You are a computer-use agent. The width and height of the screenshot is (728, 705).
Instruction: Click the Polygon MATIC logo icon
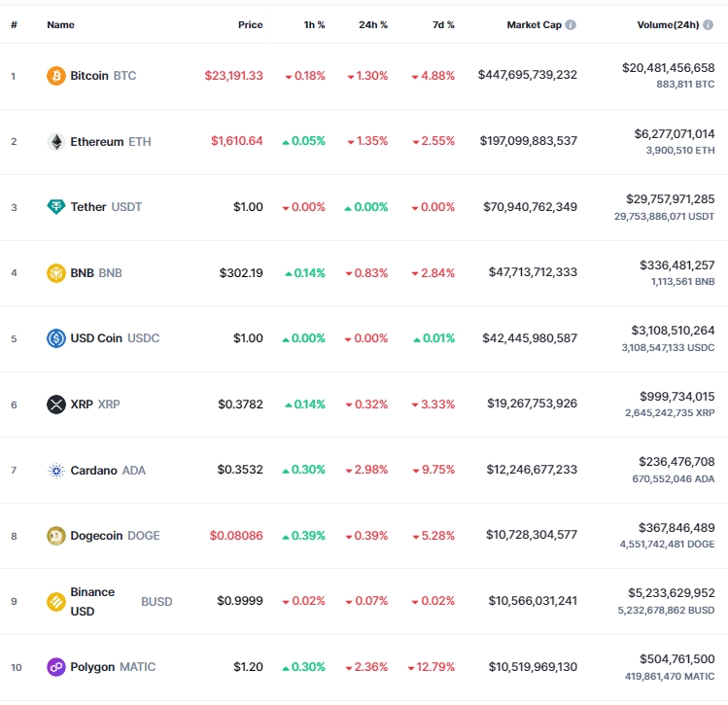(56, 667)
